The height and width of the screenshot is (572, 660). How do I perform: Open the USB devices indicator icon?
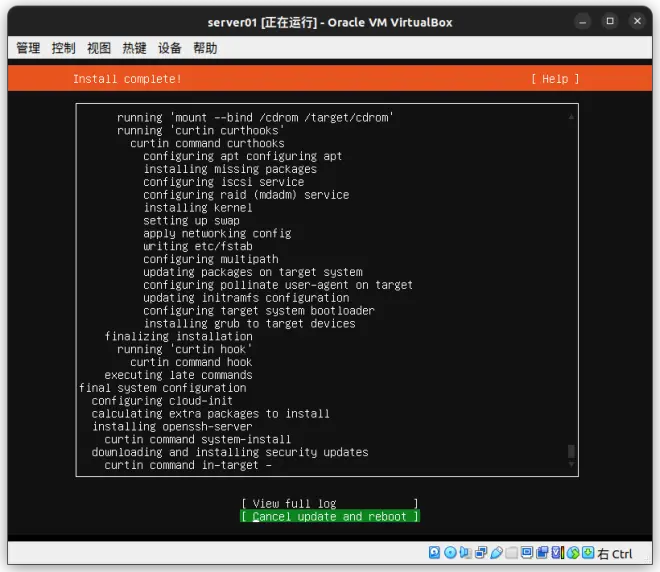[496, 552]
